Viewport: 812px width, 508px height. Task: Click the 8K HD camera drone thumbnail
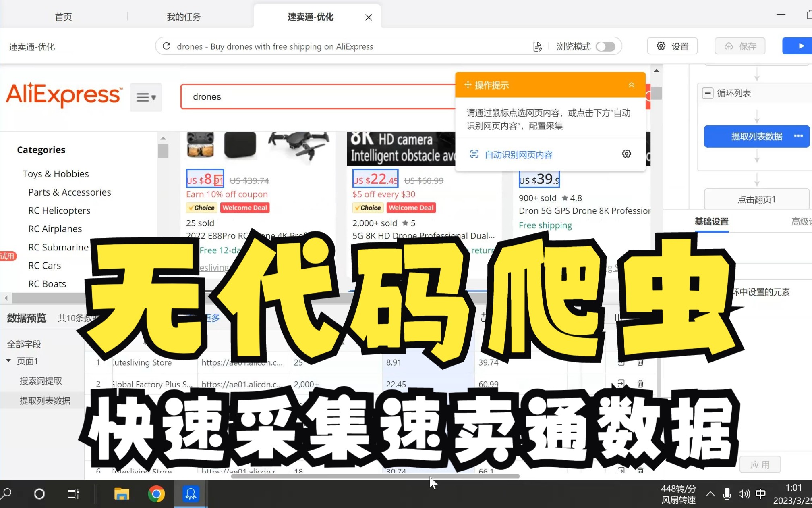pos(401,148)
